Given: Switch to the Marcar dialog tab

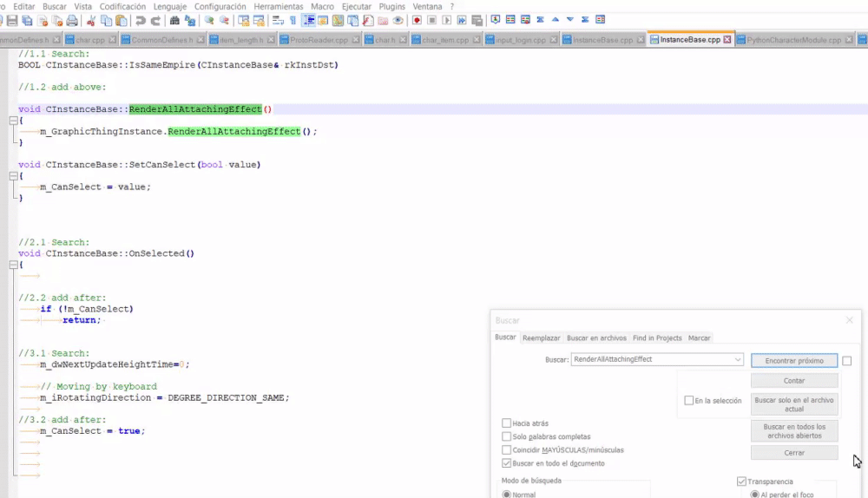Looking at the screenshot, I should (699, 338).
